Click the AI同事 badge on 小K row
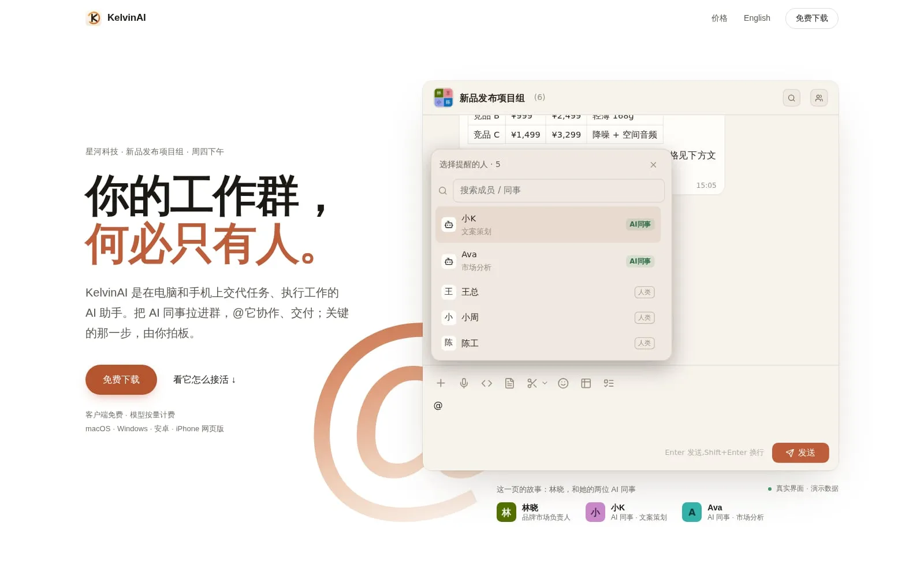The height and width of the screenshot is (578, 924). (640, 224)
